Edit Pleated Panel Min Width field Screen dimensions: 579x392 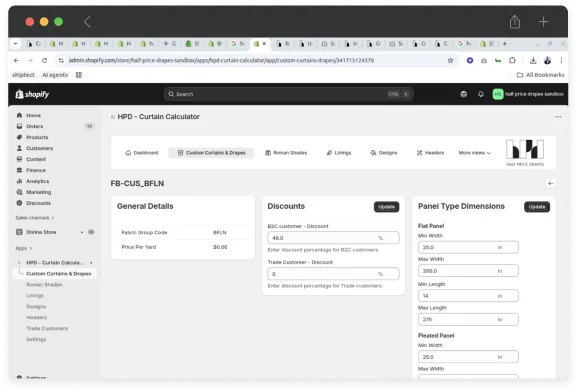[x=468, y=357]
